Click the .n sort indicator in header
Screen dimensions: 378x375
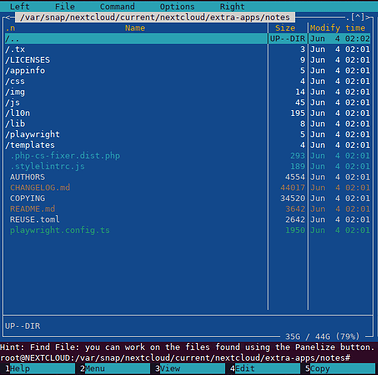point(10,28)
